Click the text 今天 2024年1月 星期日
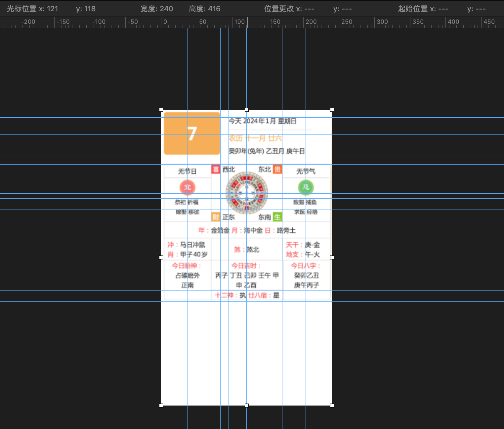 coord(263,121)
